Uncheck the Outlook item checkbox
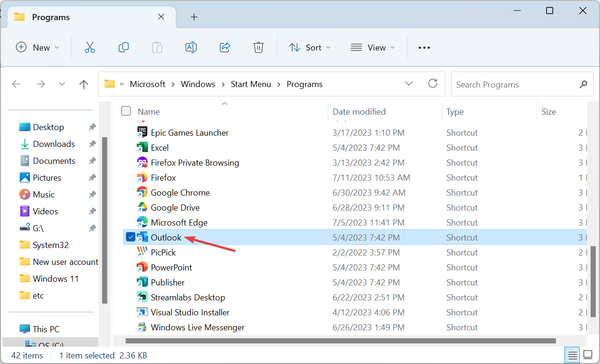 [x=131, y=237]
